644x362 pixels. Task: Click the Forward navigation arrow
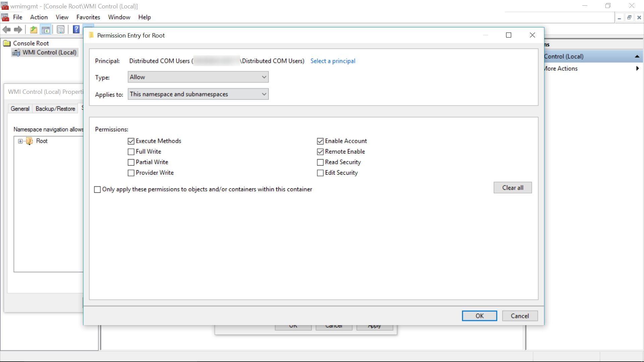[18, 29]
